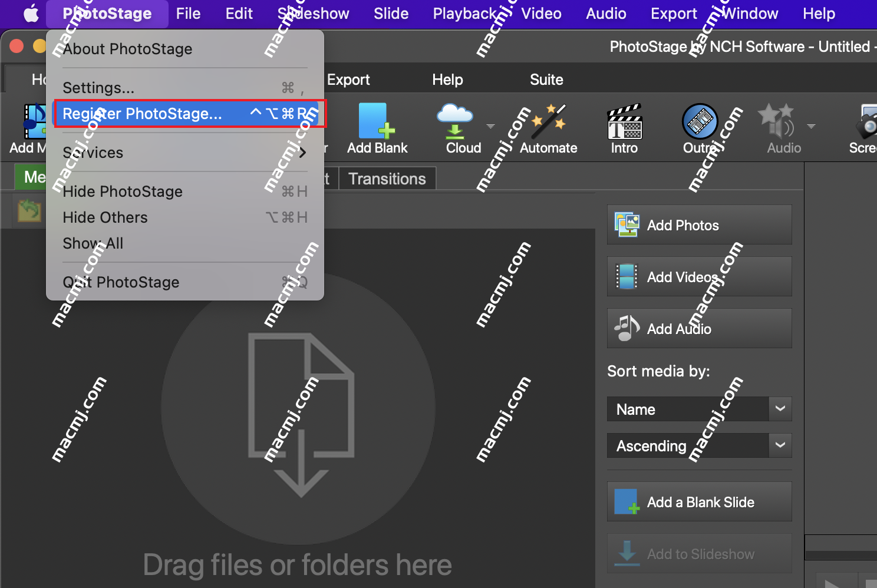Open the Playback menu

point(465,14)
